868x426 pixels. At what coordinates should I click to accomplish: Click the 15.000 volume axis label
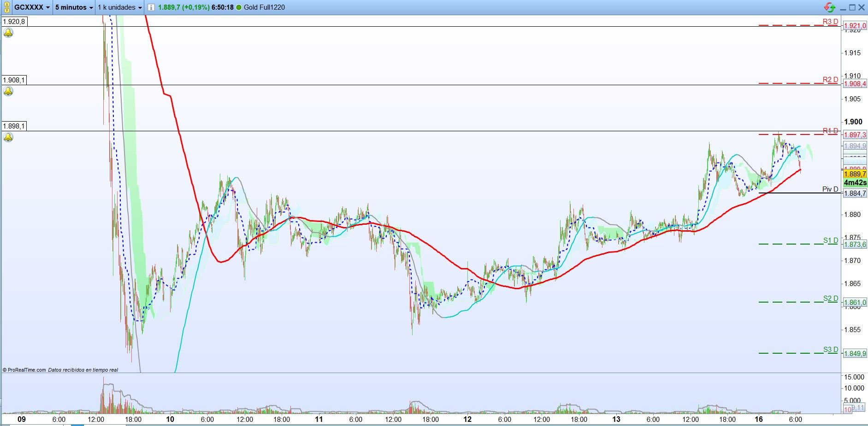click(x=854, y=377)
